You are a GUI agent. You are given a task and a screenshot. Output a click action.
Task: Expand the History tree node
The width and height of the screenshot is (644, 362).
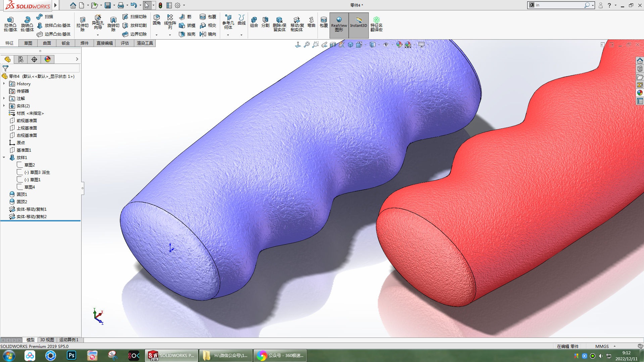[4, 84]
